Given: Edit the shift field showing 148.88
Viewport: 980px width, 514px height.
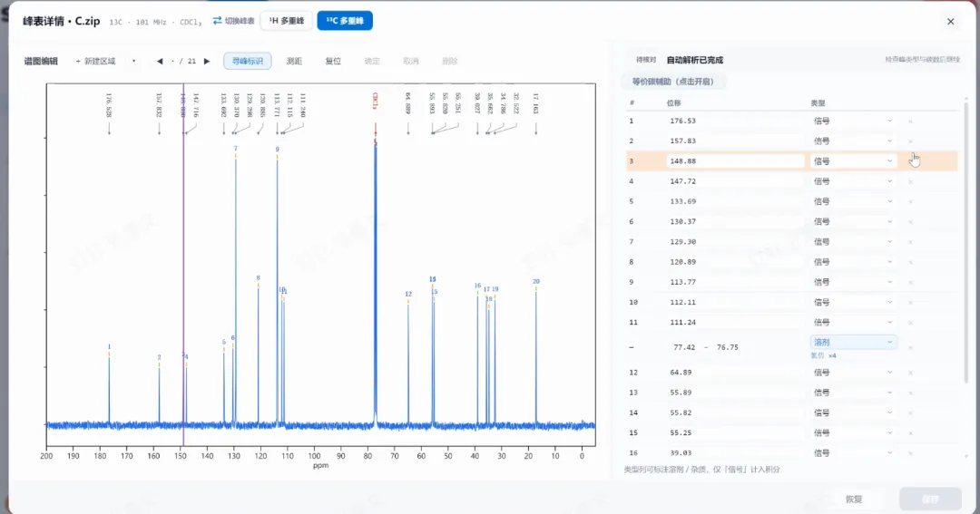Looking at the screenshot, I should [x=736, y=161].
